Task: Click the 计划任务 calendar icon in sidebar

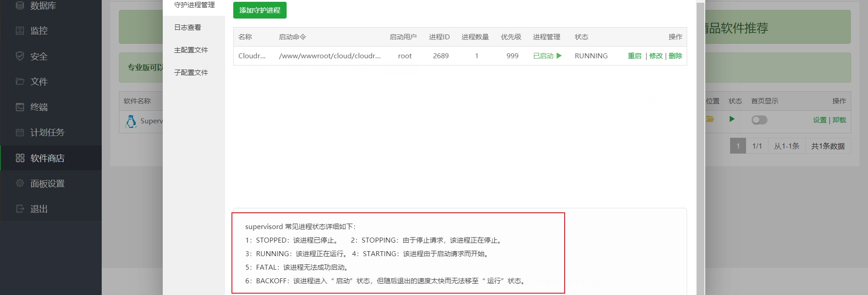Action: coord(20,132)
